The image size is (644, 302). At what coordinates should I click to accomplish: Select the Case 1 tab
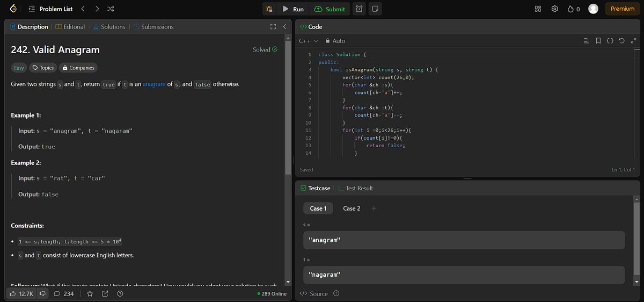point(318,208)
